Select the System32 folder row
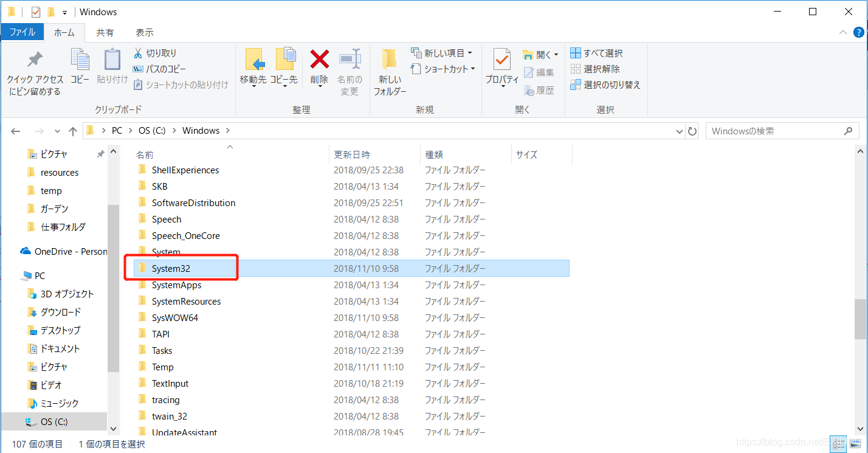Screen dimensions: 868x453 [351, 268]
